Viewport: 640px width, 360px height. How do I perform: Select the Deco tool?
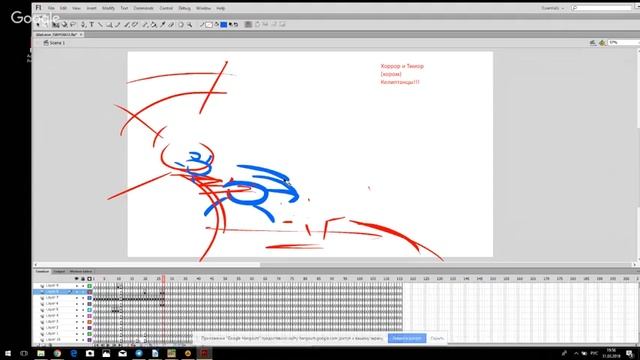point(135,24)
